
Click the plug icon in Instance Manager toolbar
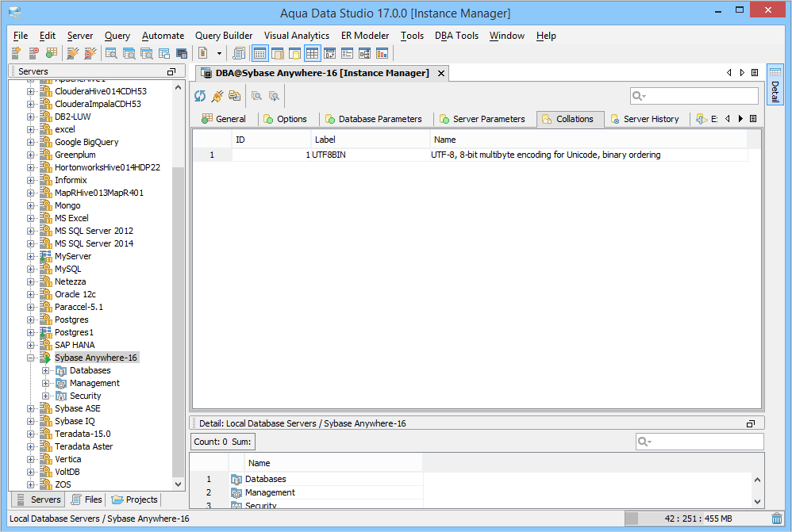(x=217, y=96)
